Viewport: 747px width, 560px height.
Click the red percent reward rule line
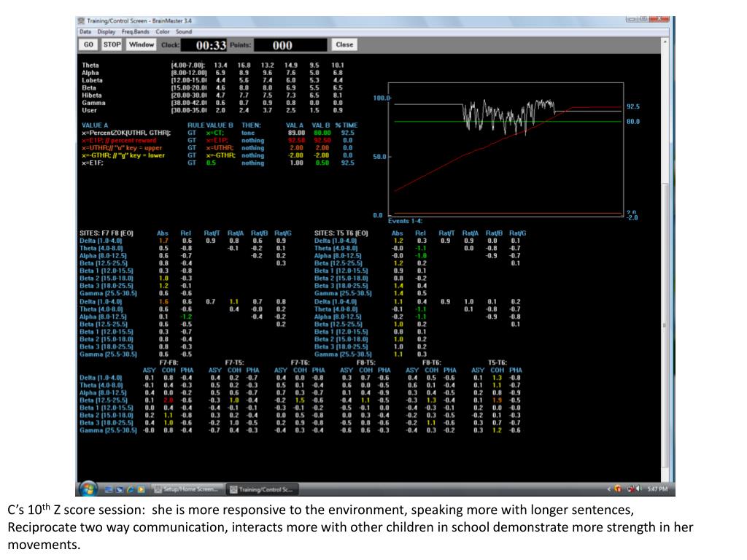(x=119, y=141)
